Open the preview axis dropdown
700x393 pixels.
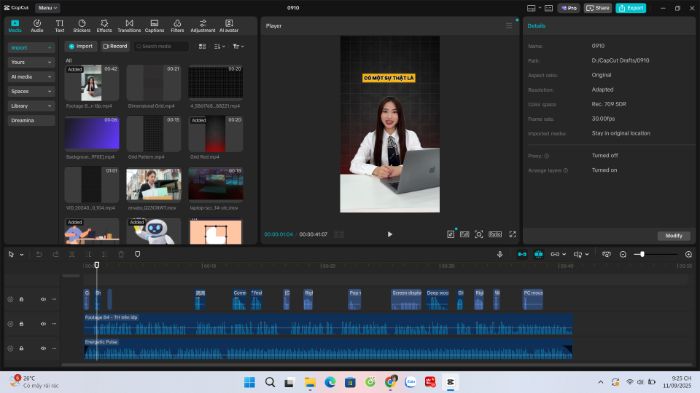(581, 254)
